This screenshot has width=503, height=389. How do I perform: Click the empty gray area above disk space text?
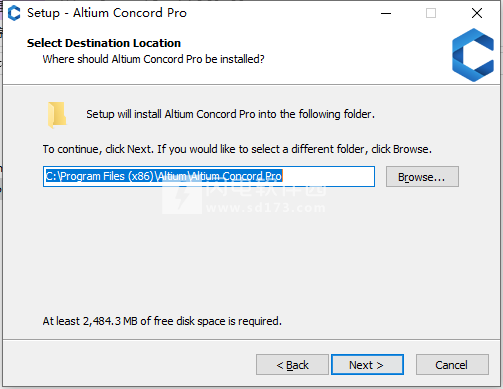coord(250,260)
